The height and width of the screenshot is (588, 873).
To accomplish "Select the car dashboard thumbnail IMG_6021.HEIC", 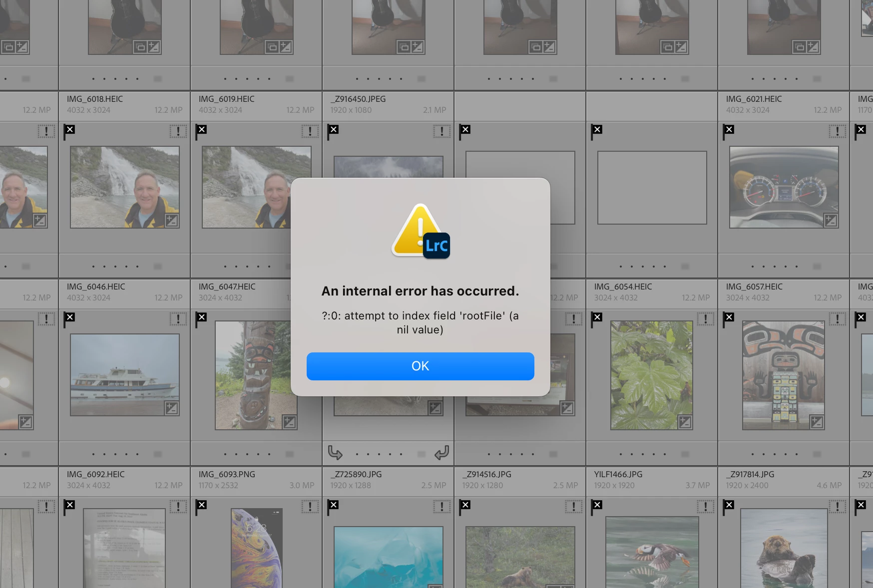I will [784, 187].
